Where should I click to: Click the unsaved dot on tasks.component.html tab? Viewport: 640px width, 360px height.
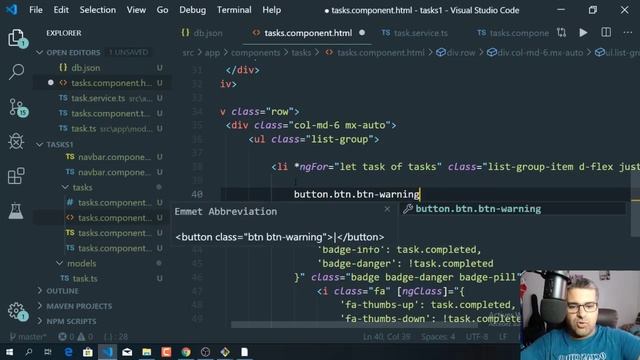(x=362, y=33)
